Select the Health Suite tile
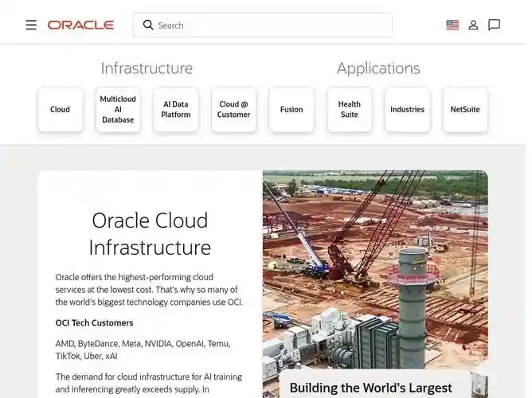 pos(349,110)
